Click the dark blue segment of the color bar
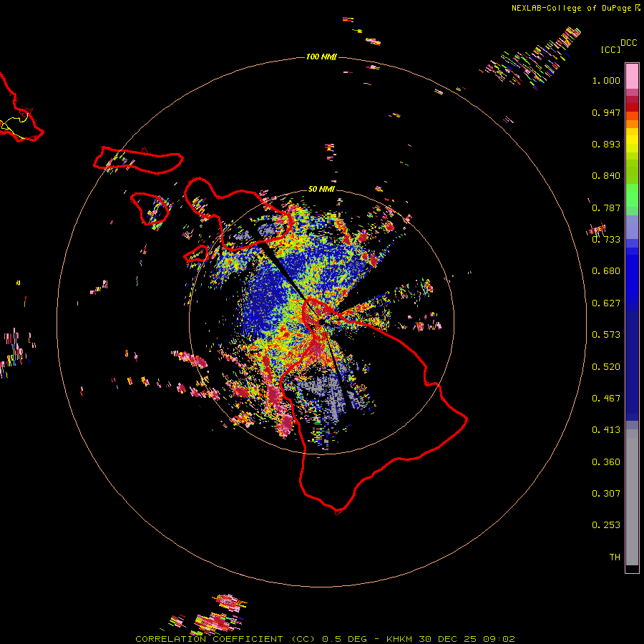Viewport: 644px width, 644px height. 632,366
